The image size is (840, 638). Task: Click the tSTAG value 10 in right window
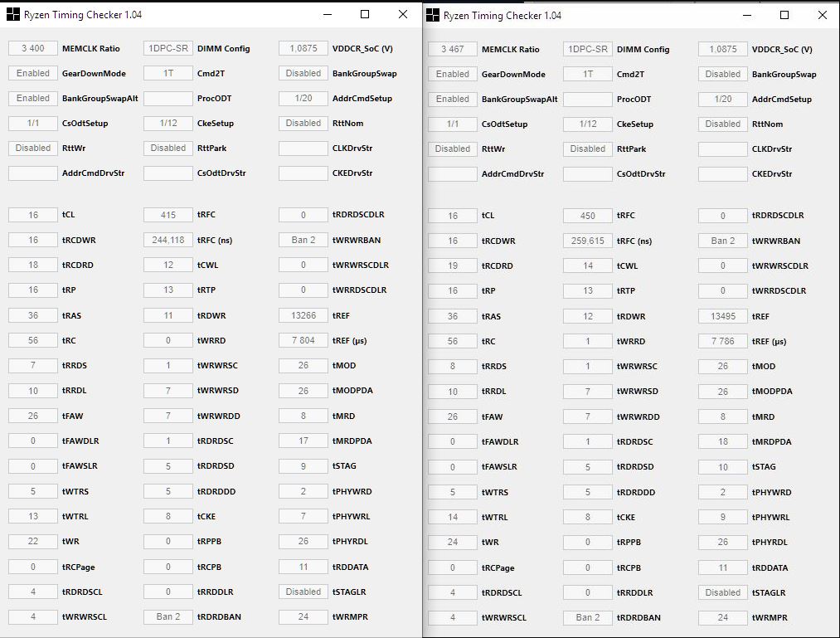point(723,467)
